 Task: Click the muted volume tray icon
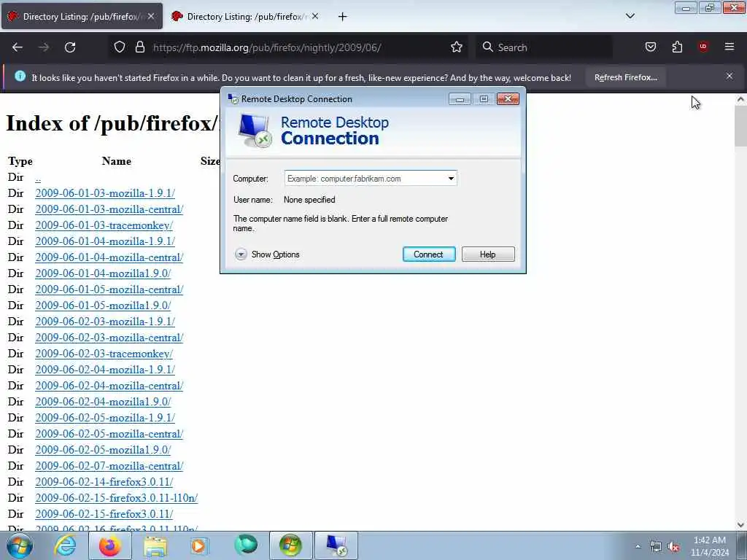pyautogui.click(x=673, y=547)
